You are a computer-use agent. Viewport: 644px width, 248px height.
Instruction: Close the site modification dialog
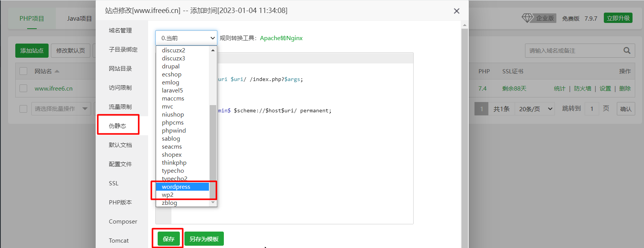456,11
